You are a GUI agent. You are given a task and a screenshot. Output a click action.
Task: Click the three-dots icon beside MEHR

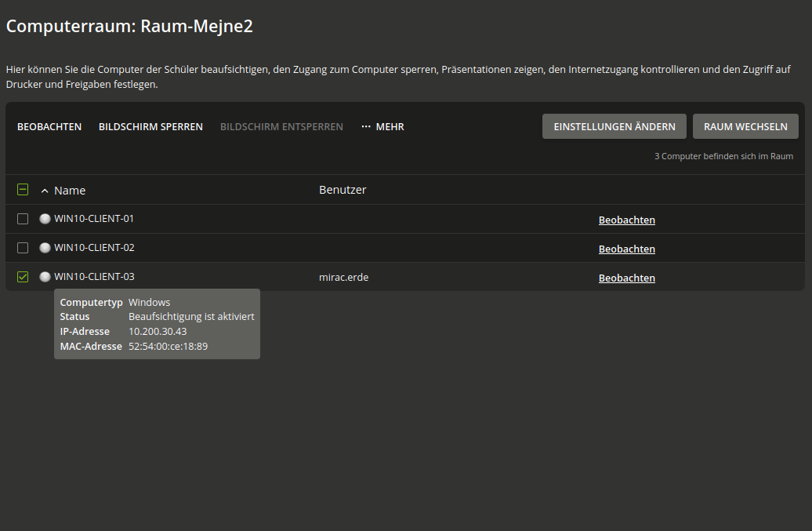(x=366, y=127)
